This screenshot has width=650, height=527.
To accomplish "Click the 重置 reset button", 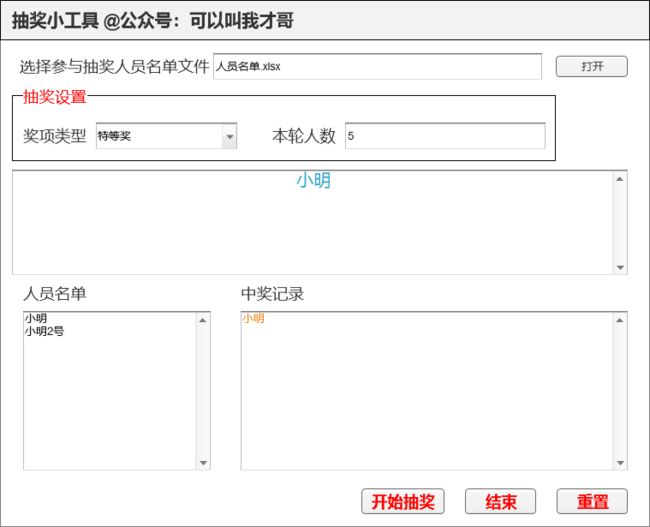I will [x=592, y=501].
